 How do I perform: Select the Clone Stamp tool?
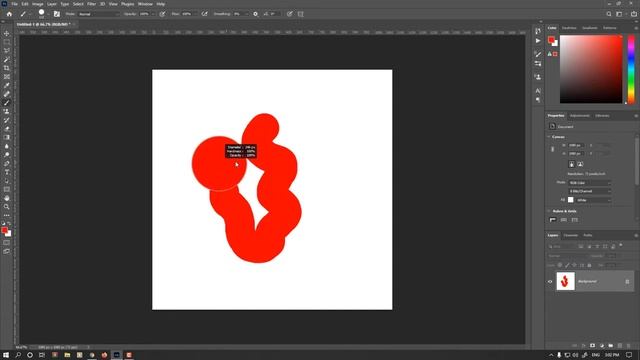tap(7, 111)
